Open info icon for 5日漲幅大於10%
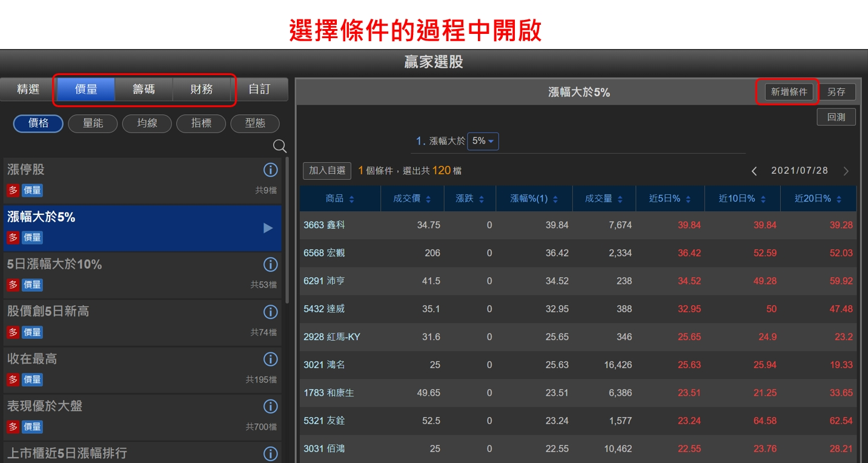The height and width of the screenshot is (463, 868). click(x=271, y=264)
